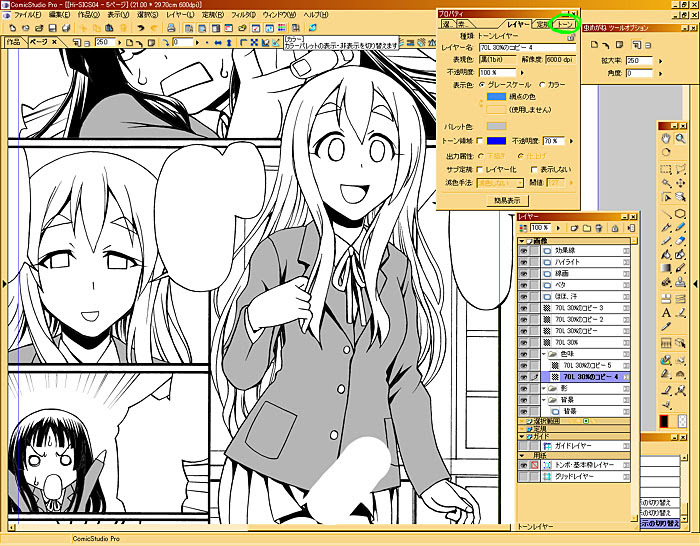This screenshot has height=546, width=700.
Task: Click the Save icon in the main toolbar
Action: pyautogui.click(x=52, y=28)
